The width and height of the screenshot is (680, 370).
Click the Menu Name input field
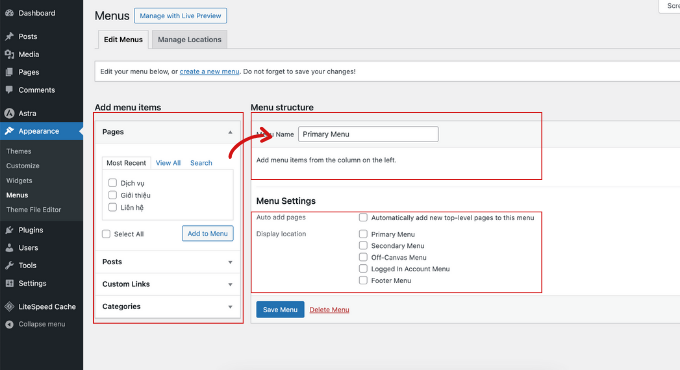click(x=368, y=134)
